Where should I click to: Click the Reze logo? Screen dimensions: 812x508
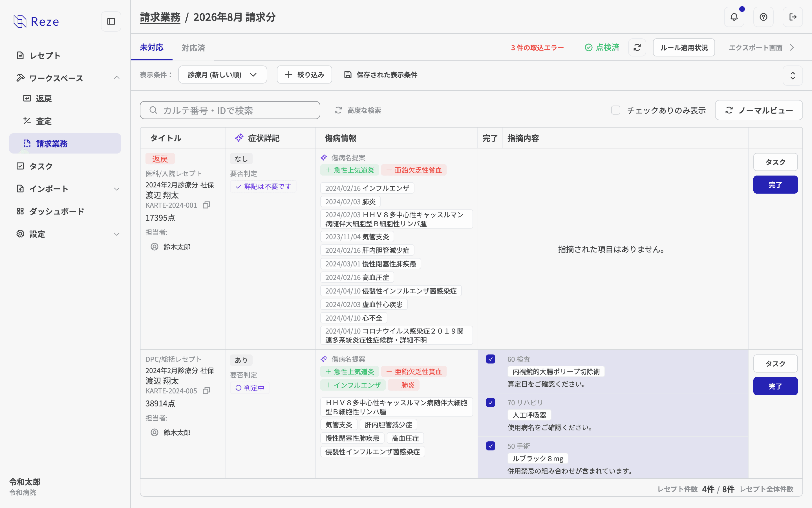coord(36,21)
